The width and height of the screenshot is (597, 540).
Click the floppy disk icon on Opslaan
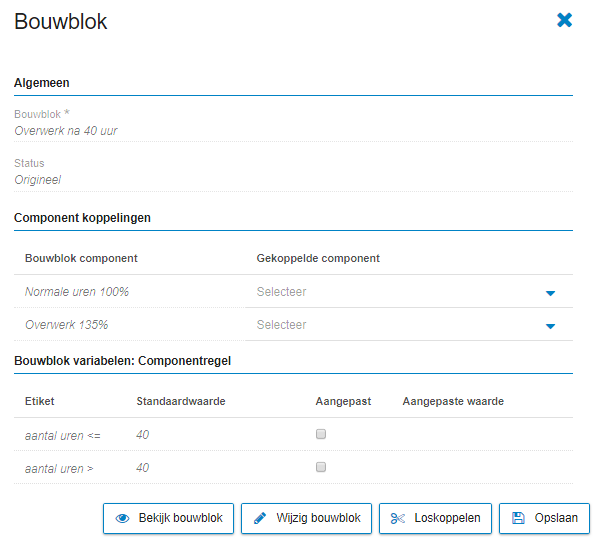pyautogui.click(x=518, y=518)
